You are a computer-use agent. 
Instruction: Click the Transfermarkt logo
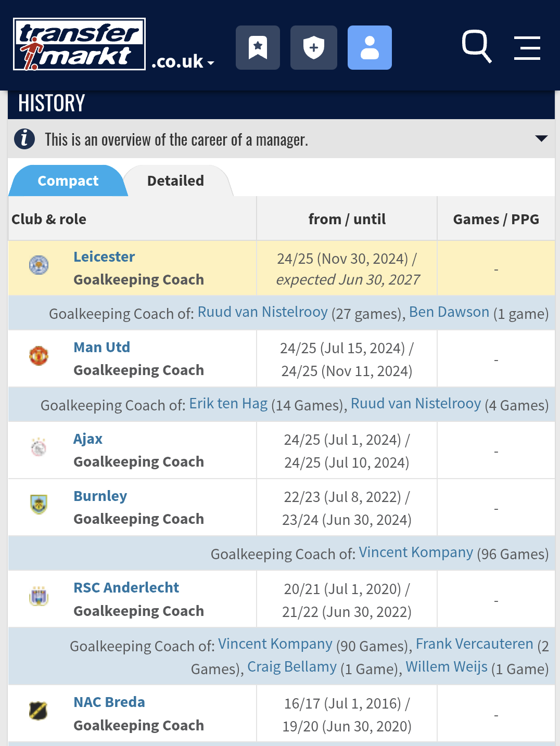point(79,44)
